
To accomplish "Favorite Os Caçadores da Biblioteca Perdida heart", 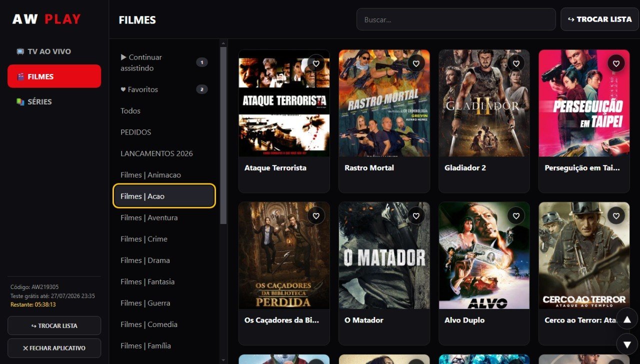I will (316, 216).
